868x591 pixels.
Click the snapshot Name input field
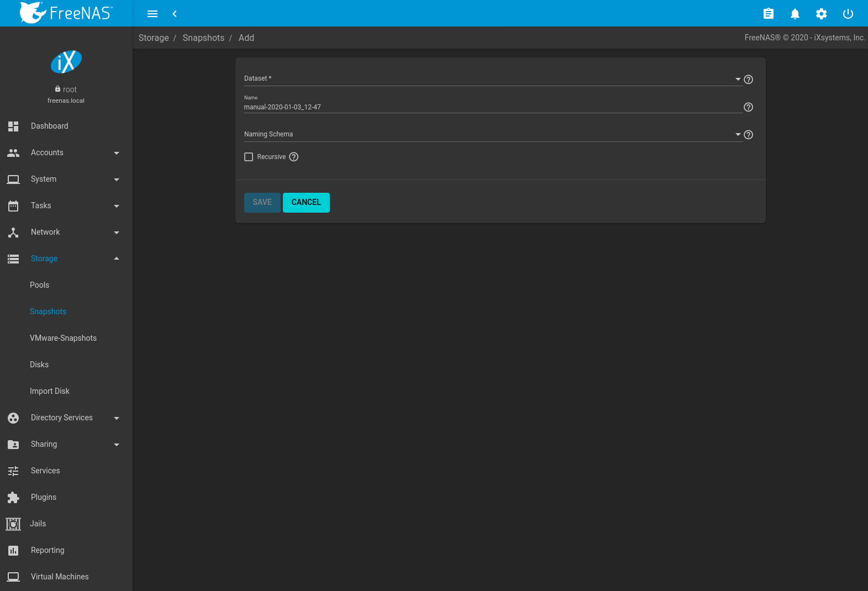[492, 107]
